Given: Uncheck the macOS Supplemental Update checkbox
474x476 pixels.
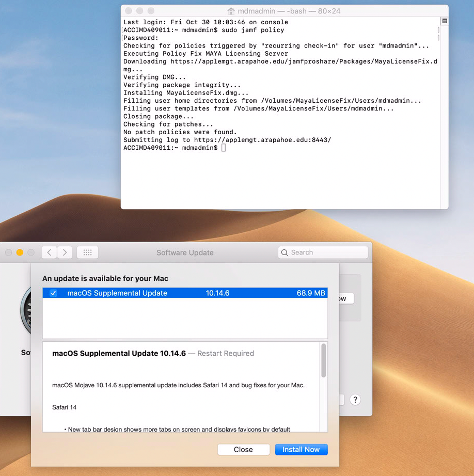Looking at the screenshot, I should tap(53, 293).
